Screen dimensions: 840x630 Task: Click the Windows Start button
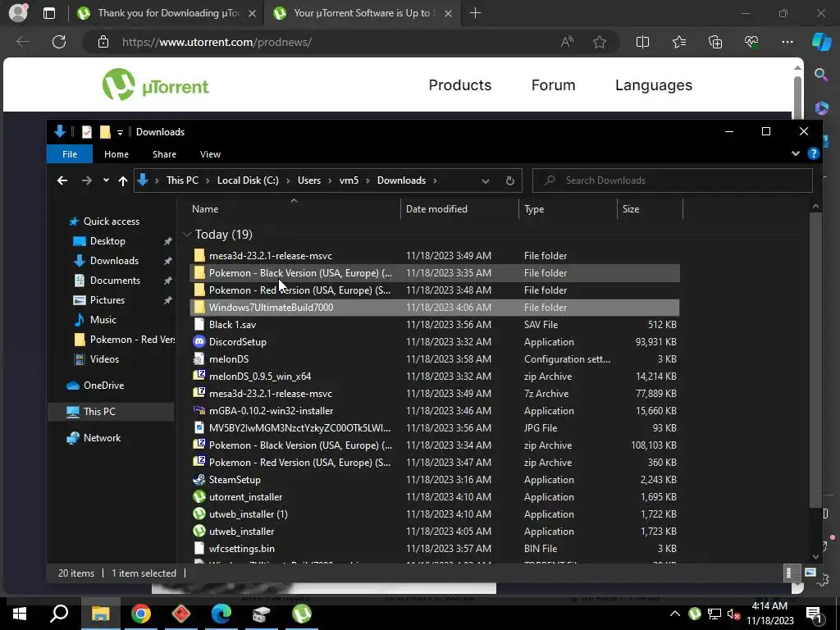[20, 614]
